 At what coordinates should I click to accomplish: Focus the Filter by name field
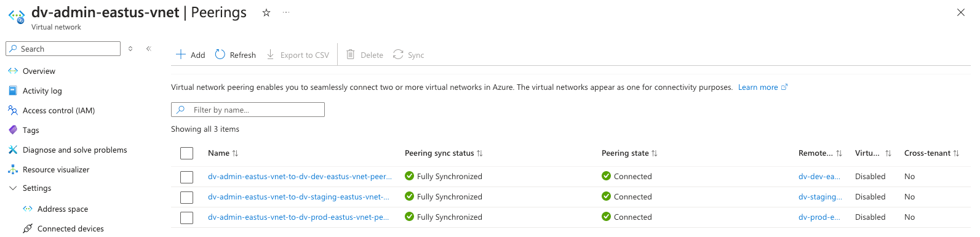pyautogui.click(x=248, y=110)
